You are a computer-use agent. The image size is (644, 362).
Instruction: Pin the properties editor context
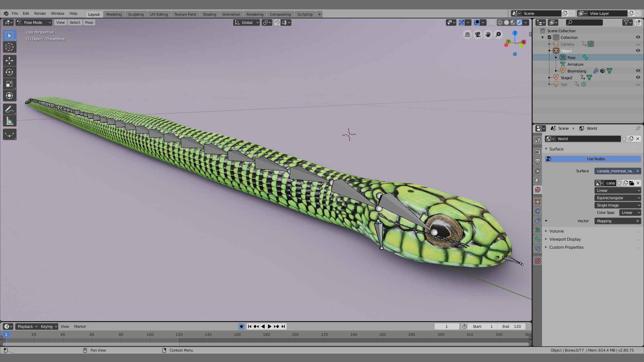638,128
